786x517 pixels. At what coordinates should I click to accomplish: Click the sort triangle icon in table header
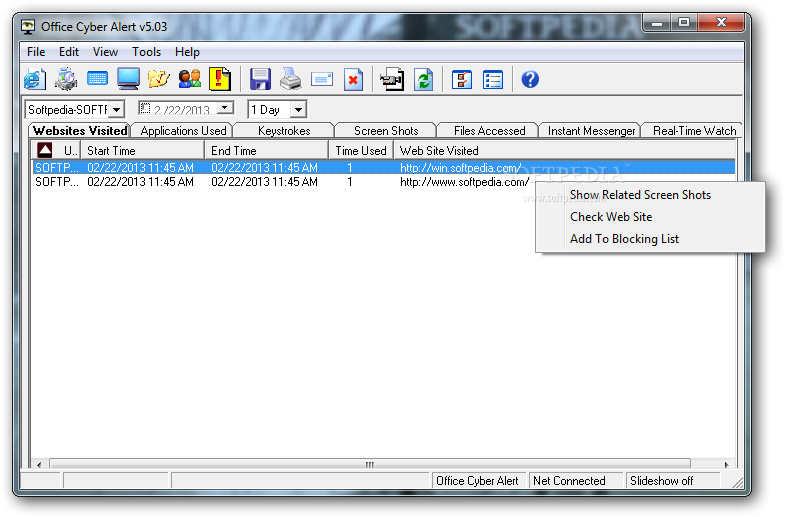[x=45, y=150]
